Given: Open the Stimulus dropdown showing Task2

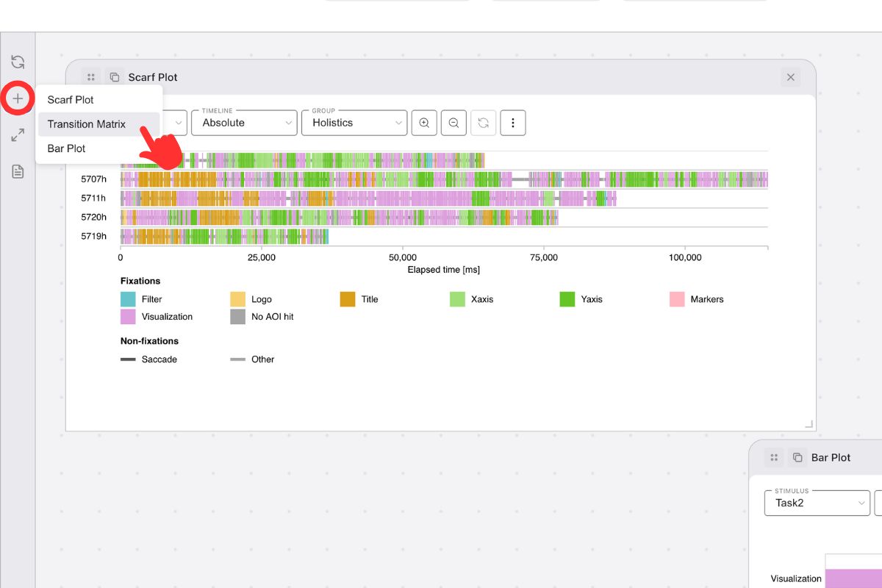Looking at the screenshot, I should click(817, 503).
